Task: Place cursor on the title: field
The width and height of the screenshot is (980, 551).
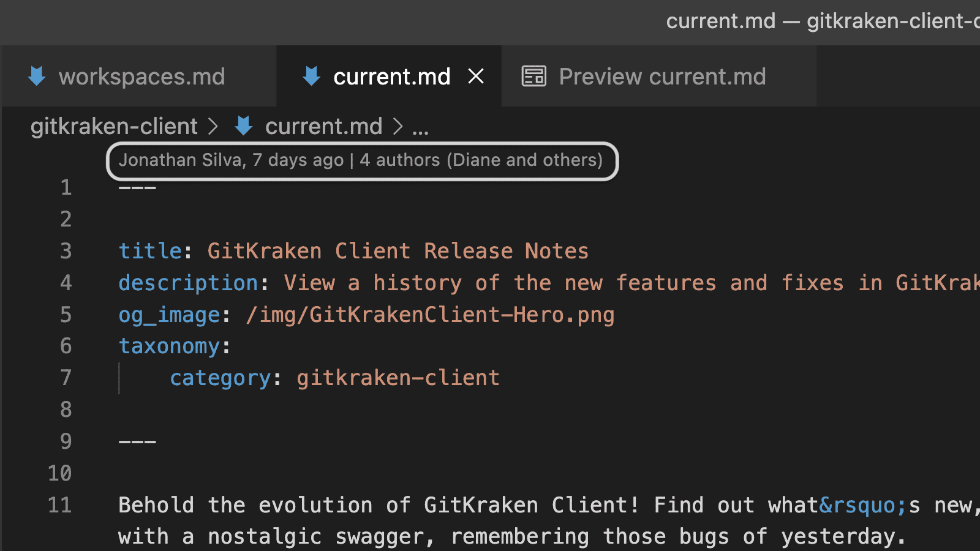Action: tap(150, 250)
